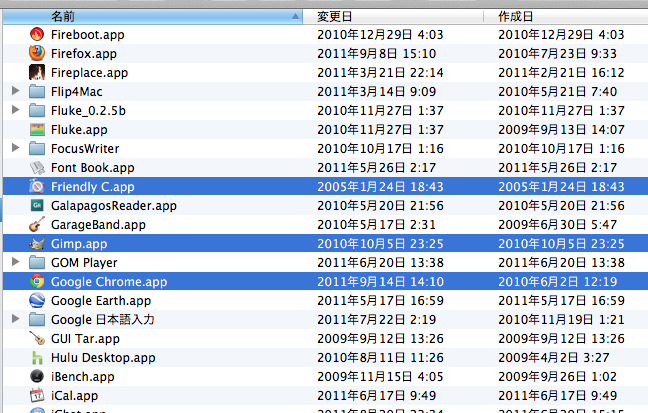This screenshot has width=648, height=413.
Task: Click Google 日本語入力 creation date 2010年11月19日 1:21
Action: (x=561, y=320)
